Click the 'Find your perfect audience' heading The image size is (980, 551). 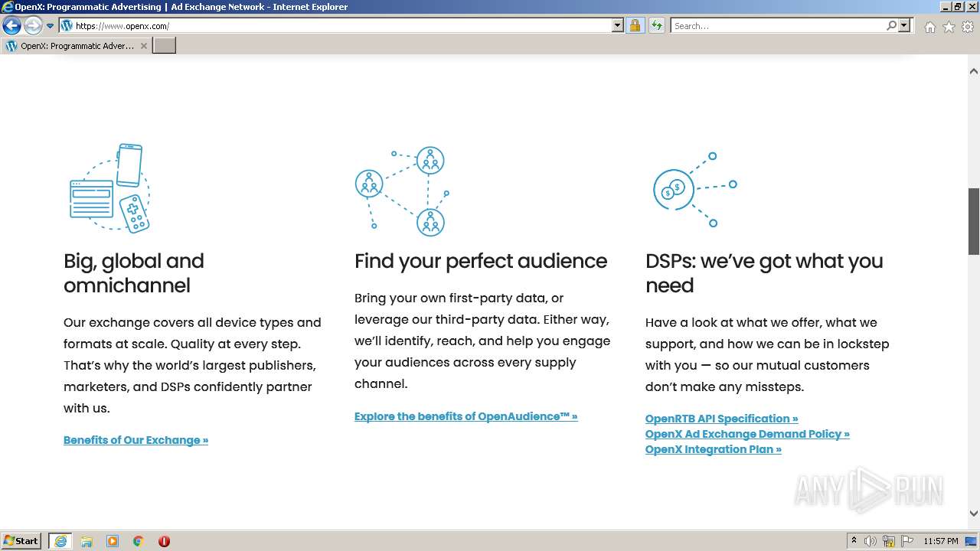(x=481, y=261)
